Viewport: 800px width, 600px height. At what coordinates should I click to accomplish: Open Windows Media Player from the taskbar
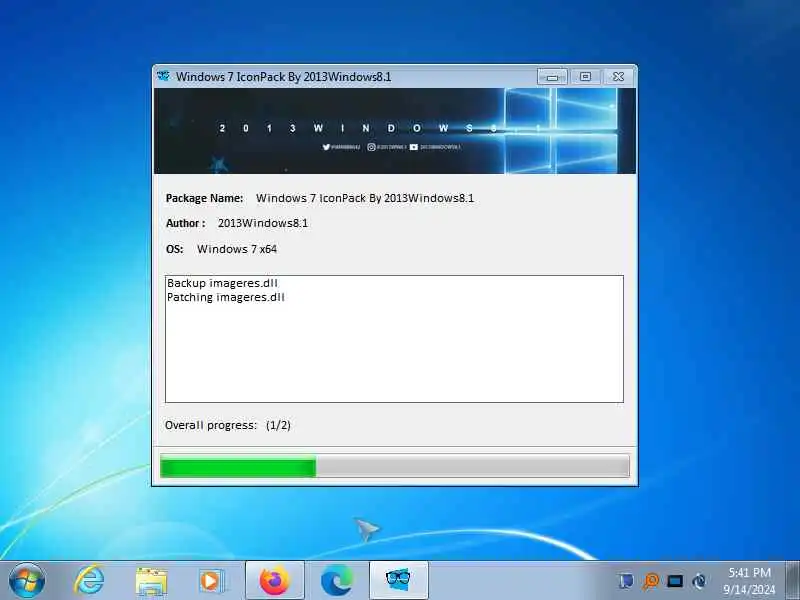[x=211, y=581]
